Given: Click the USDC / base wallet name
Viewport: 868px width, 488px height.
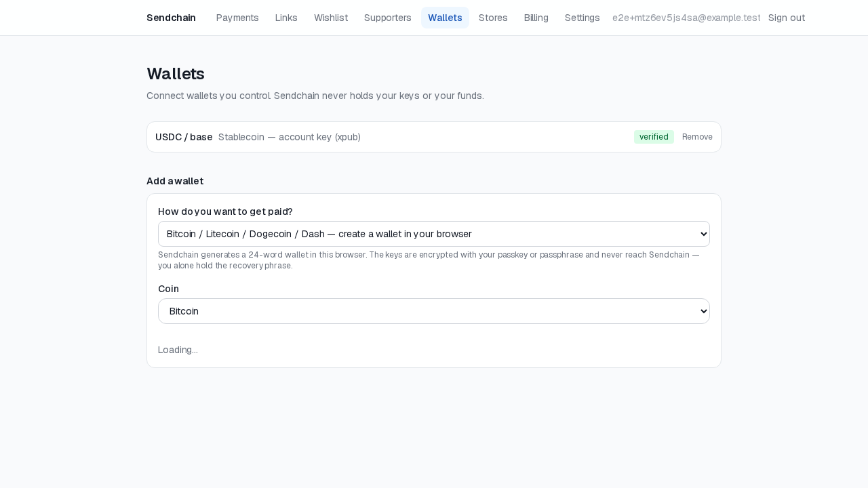Looking at the screenshot, I should [184, 137].
